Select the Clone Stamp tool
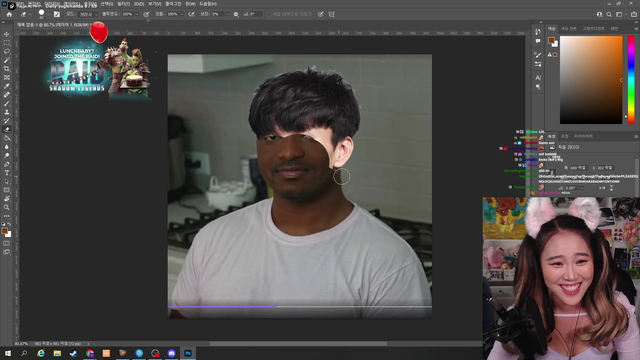Viewport: 640px width, 360px height. tap(7, 112)
